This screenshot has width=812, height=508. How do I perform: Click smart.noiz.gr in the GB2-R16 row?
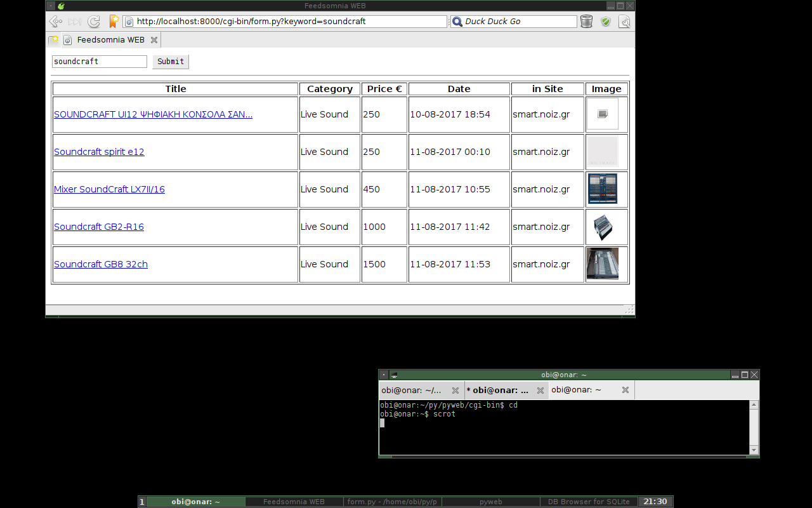coord(541,227)
